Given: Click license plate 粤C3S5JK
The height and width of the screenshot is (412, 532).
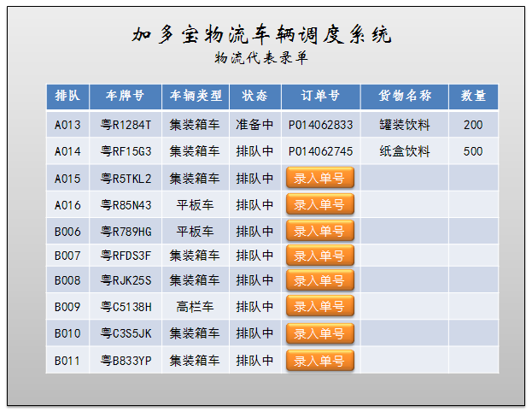Looking at the screenshot, I should pos(126,333).
